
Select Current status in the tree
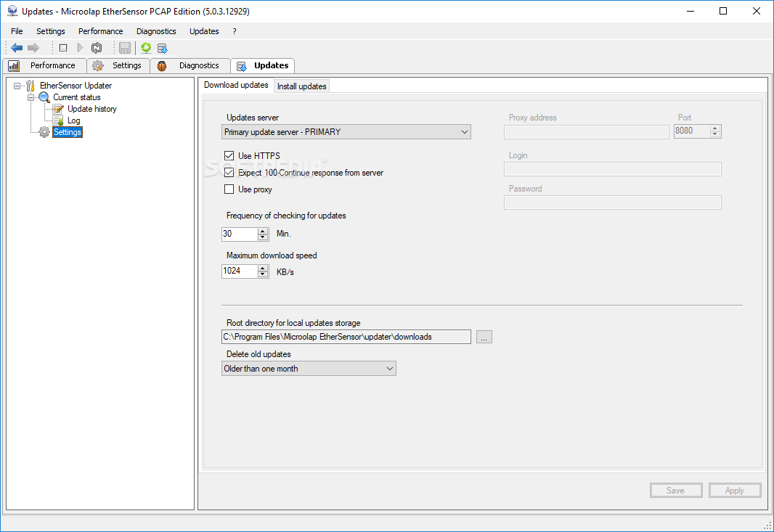(x=76, y=98)
